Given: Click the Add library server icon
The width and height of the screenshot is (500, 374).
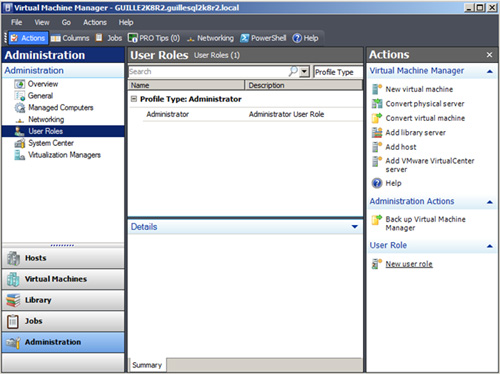Looking at the screenshot, I should coord(377,133).
